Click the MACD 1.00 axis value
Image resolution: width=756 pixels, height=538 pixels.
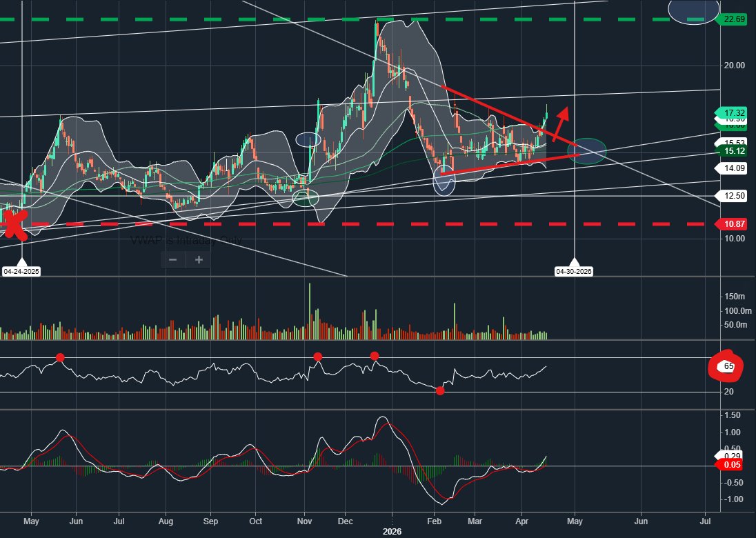pyautogui.click(x=733, y=432)
